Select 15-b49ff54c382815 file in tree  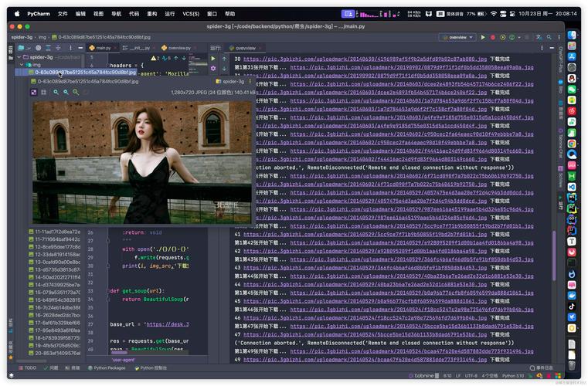click(x=55, y=300)
